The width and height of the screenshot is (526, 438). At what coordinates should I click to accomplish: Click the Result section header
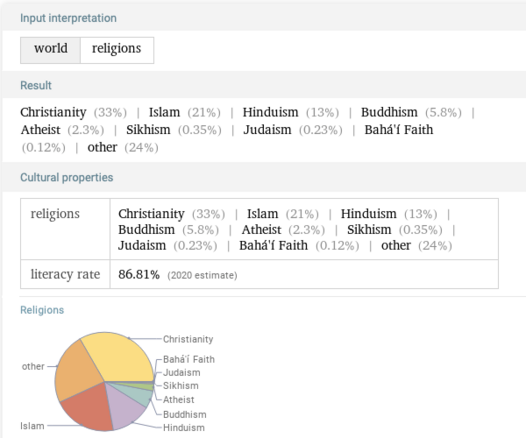pos(36,85)
